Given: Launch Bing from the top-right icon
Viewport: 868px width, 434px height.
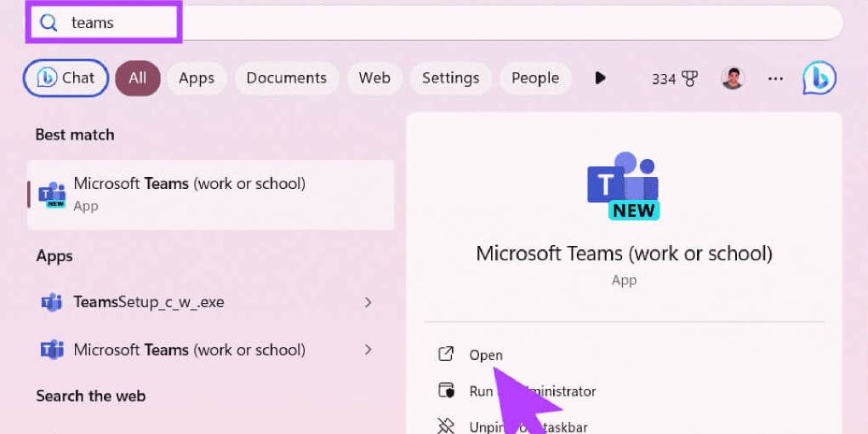Looking at the screenshot, I should (819, 78).
